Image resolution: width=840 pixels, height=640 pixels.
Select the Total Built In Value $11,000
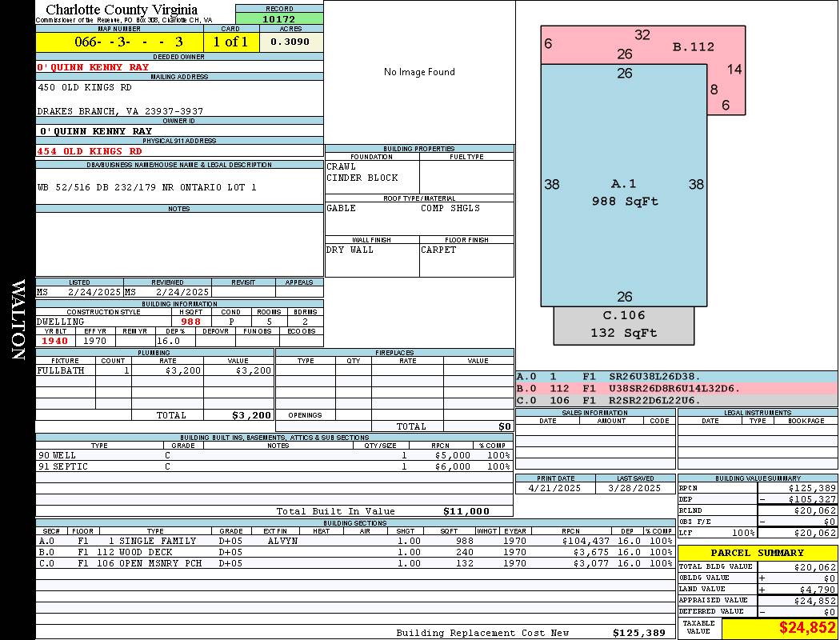click(466, 511)
